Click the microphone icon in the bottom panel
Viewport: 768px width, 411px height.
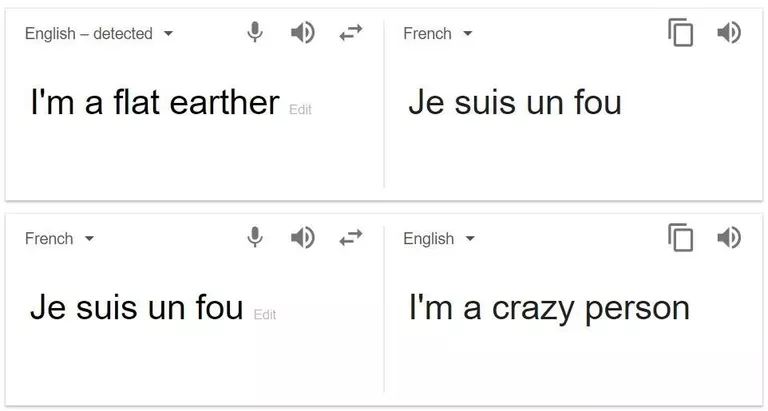[255, 238]
